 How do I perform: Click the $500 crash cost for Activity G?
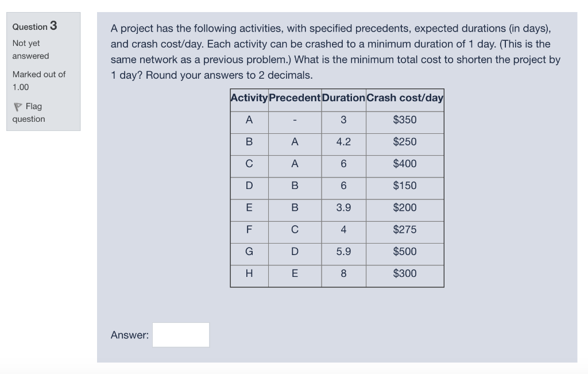[405, 253]
